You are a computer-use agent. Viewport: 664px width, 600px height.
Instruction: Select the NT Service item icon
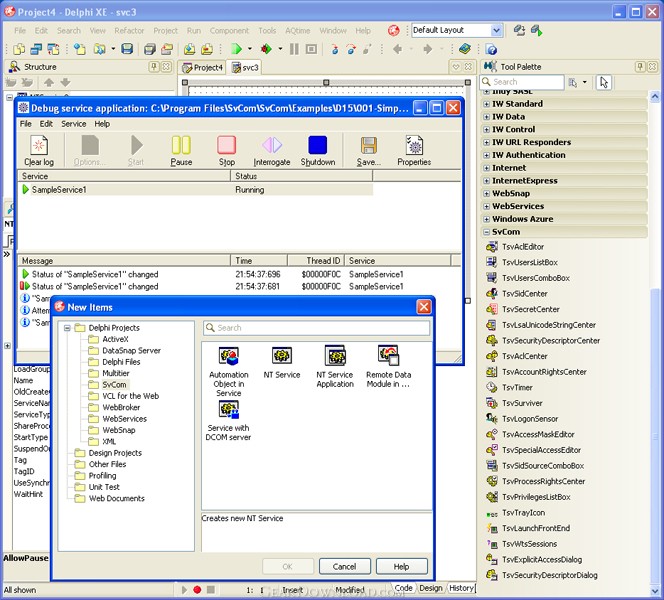tap(282, 362)
